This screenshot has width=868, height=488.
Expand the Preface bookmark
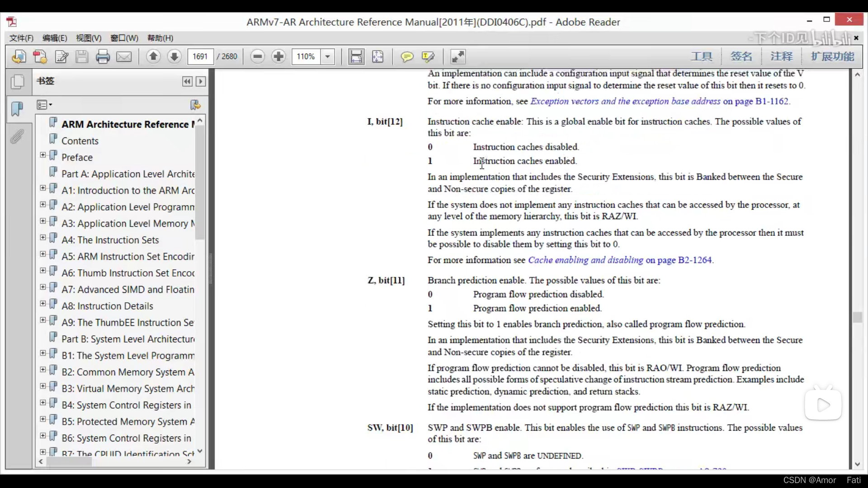43,155
